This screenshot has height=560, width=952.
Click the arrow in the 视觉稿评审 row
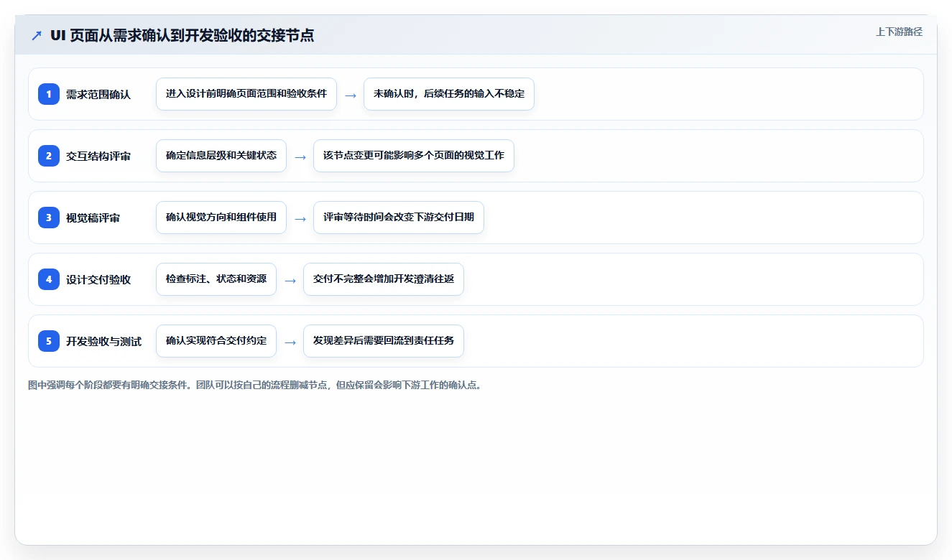tap(300, 218)
